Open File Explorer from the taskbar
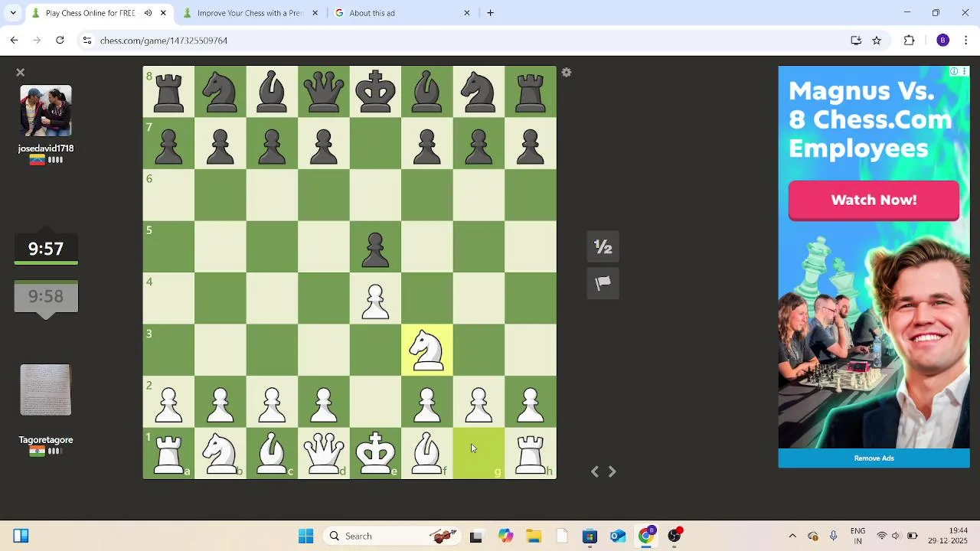 pyautogui.click(x=534, y=536)
